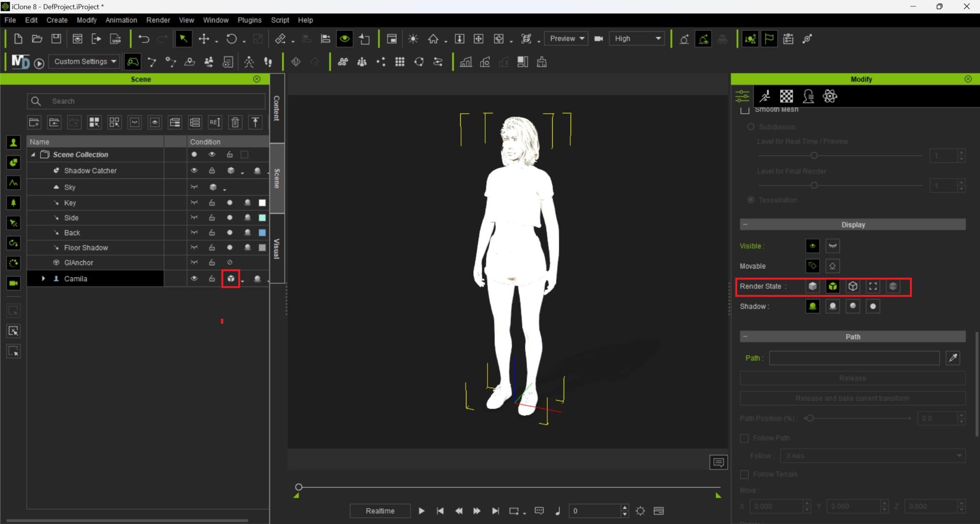The width and height of the screenshot is (980, 524).
Task: Click the Back light blue color swatch
Action: (x=263, y=233)
